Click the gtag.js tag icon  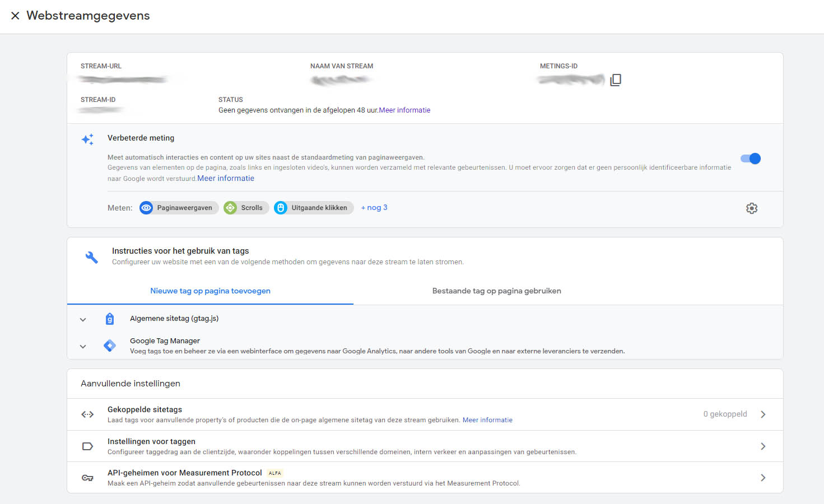[x=110, y=319]
